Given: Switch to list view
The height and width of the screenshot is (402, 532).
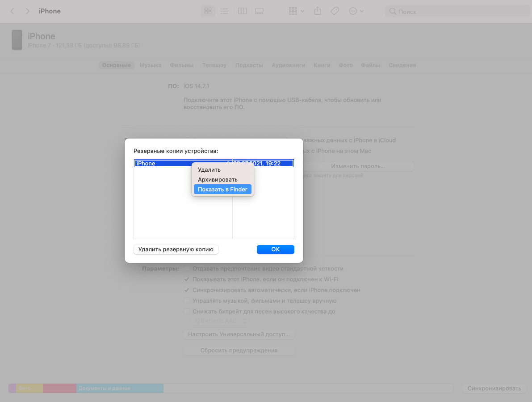Looking at the screenshot, I should [x=224, y=11].
